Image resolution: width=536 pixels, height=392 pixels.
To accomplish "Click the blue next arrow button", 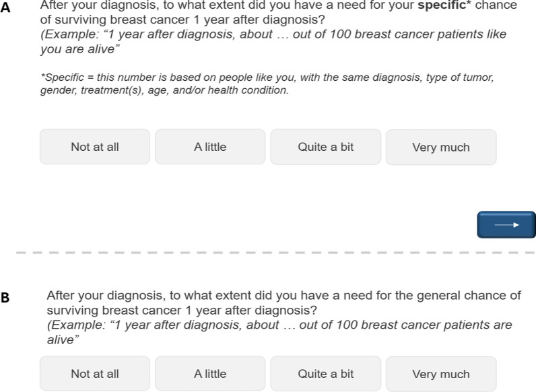I will coord(506,225).
